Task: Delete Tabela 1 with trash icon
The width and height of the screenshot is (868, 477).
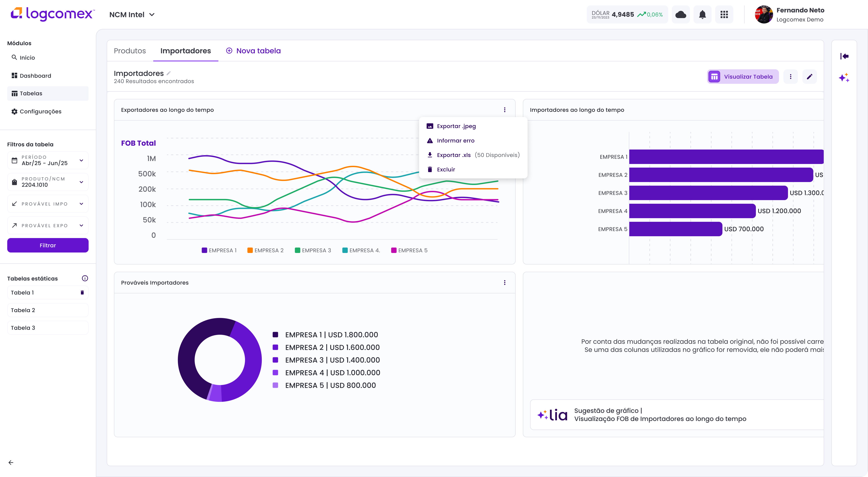Action: [82, 292]
